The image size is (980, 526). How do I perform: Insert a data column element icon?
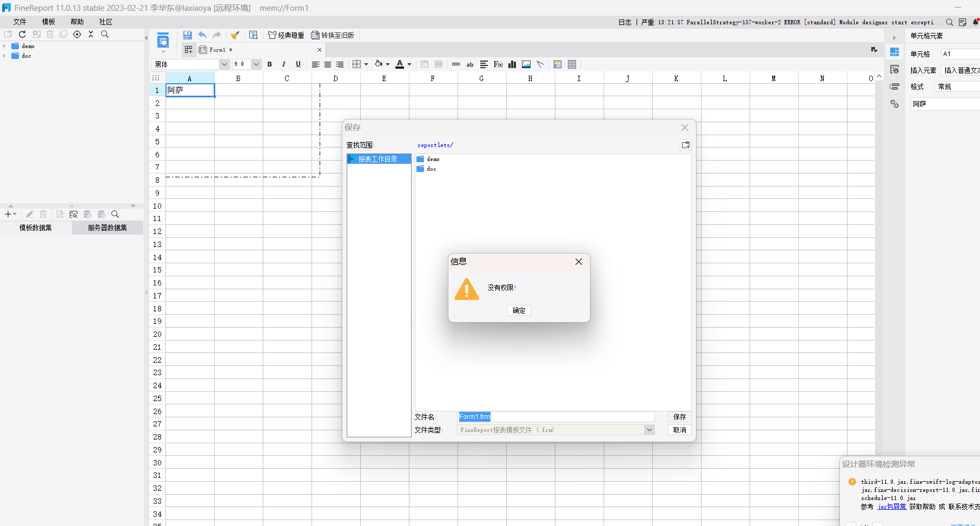tap(456, 64)
